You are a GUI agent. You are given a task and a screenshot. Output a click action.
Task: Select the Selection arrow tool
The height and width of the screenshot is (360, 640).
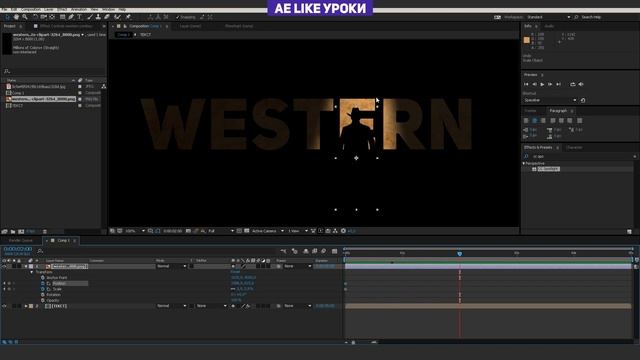point(7,17)
